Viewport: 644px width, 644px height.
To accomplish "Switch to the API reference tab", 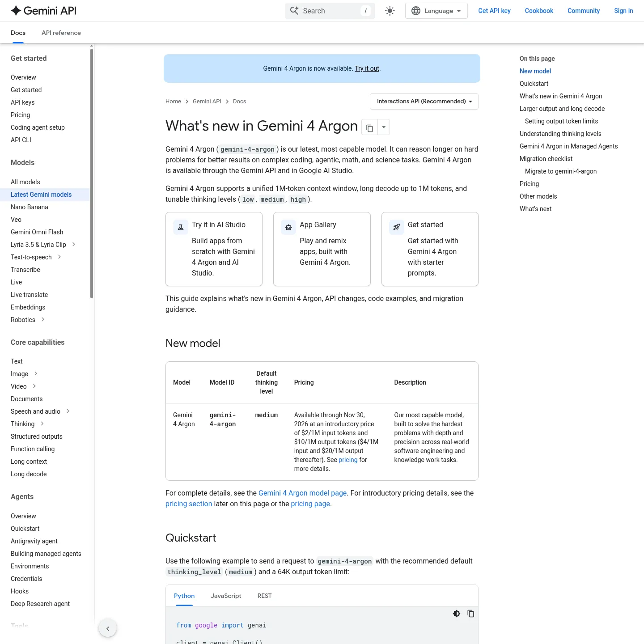I will point(61,33).
